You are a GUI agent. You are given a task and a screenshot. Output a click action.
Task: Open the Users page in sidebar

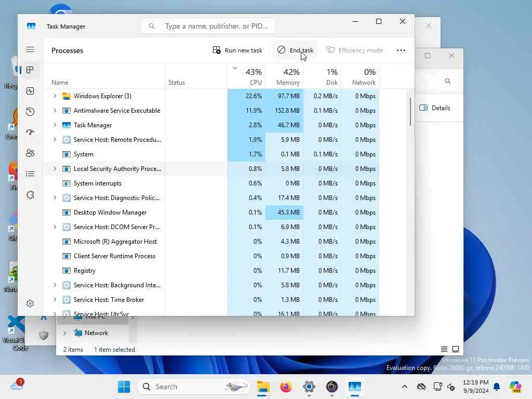point(30,153)
